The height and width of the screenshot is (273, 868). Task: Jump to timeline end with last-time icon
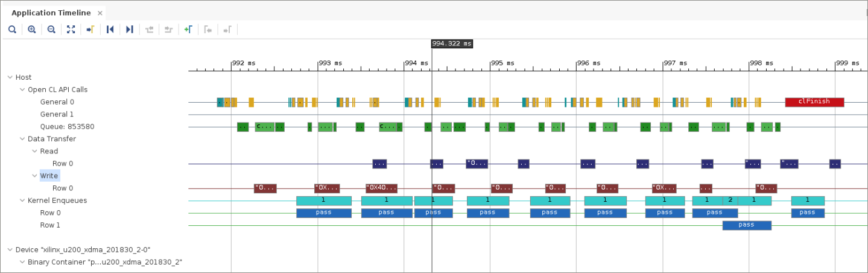coord(129,29)
